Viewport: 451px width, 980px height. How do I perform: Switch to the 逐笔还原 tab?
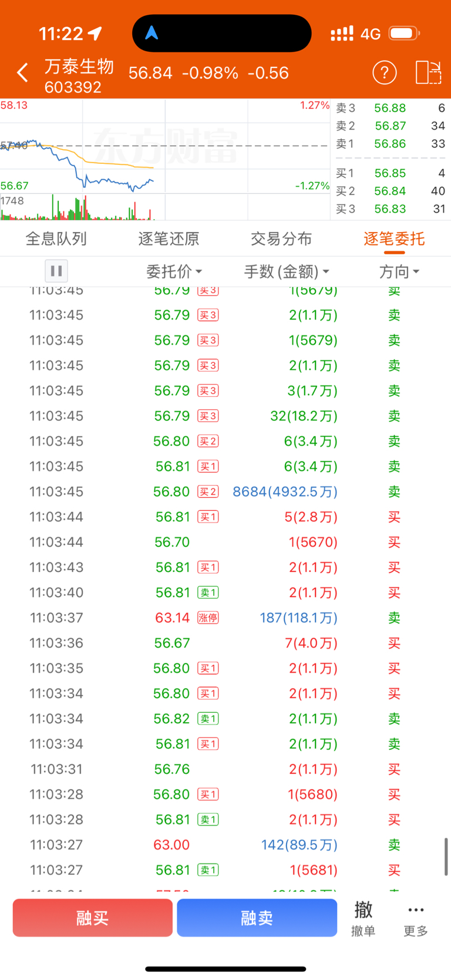169,239
